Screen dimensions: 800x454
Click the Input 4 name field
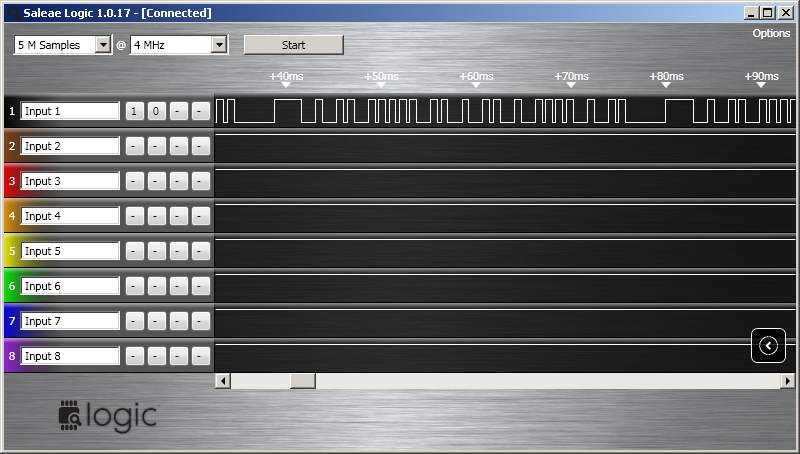pos(70,216)
